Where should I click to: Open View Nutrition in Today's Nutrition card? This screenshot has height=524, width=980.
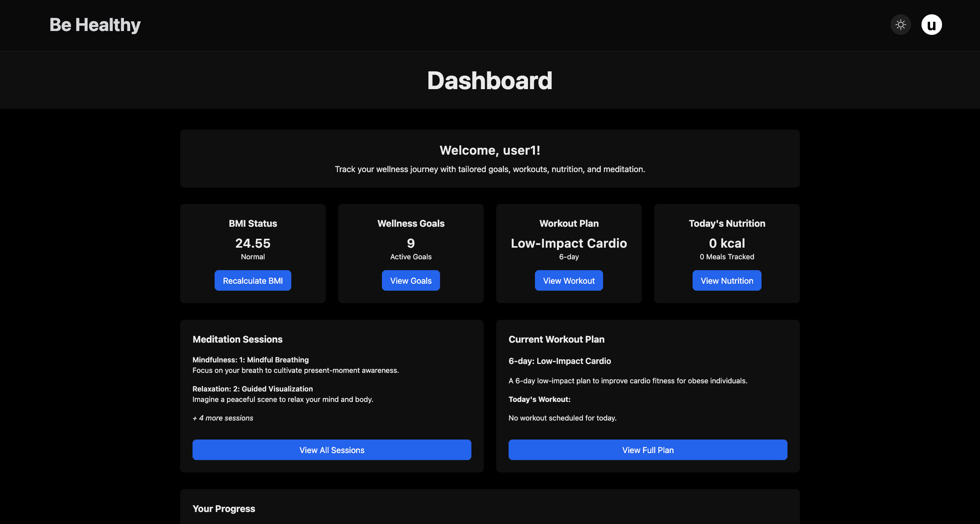click(x=726, y=280)
